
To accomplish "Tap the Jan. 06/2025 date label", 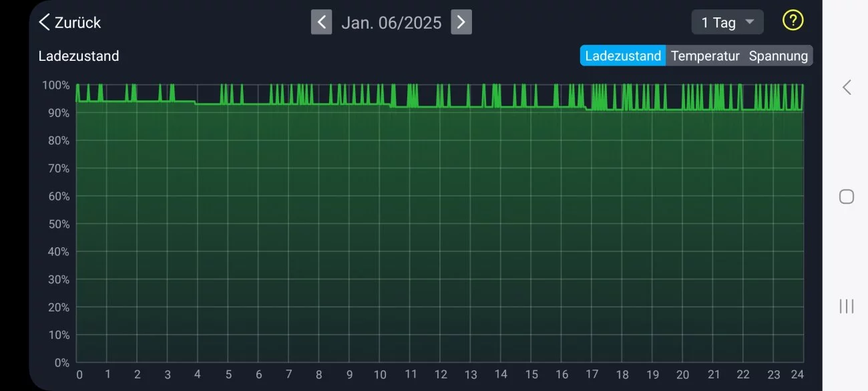I will tap(391, 23).
